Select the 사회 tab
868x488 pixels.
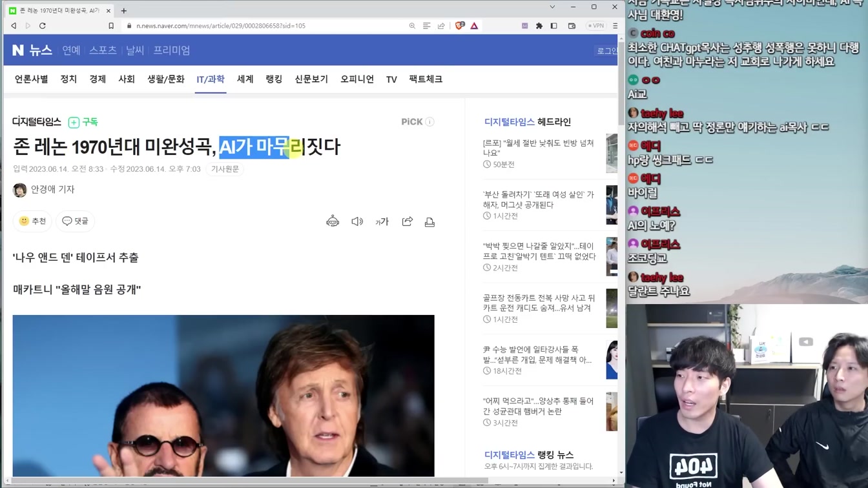click(127, 79)
